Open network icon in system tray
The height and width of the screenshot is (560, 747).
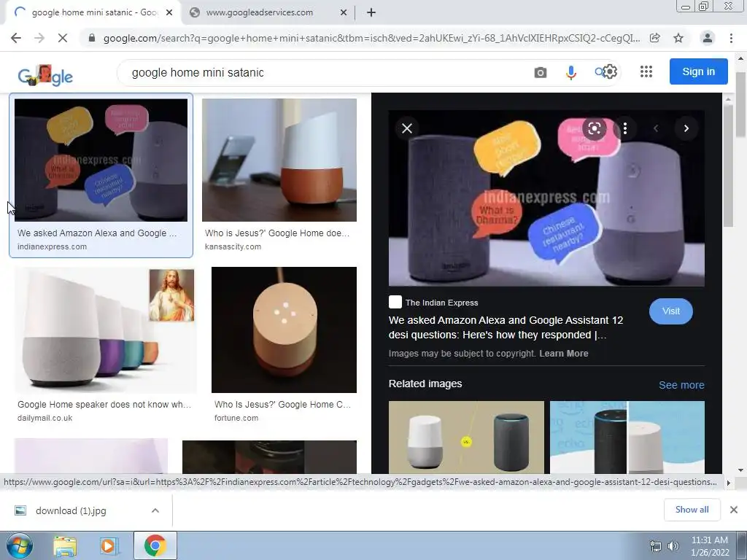coord(656,546)
